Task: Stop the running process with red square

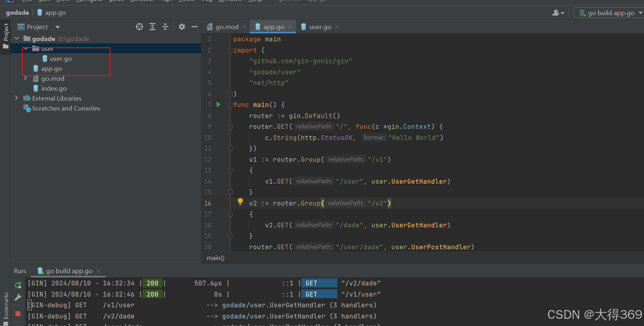Action: [18, 314]
